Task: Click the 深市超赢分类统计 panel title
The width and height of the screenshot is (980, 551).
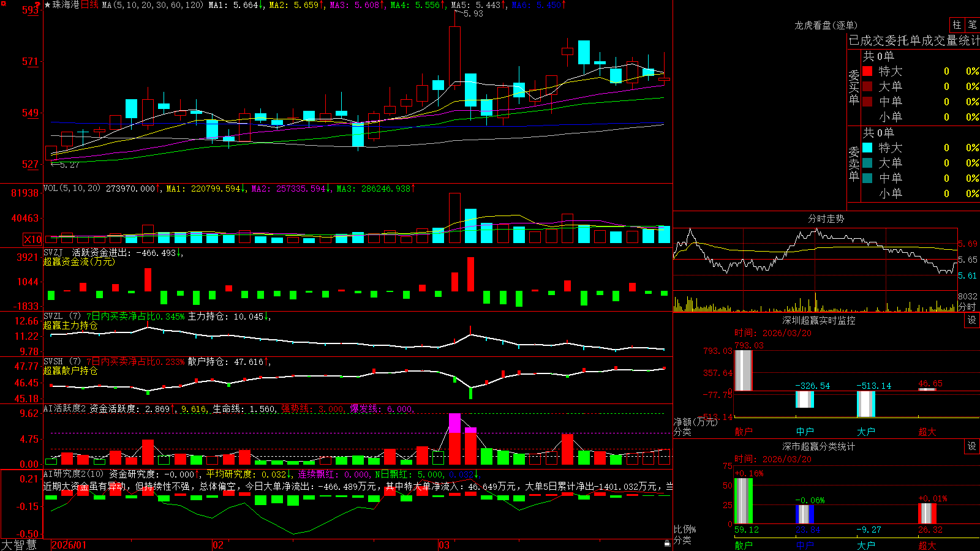Action: (x=818, y=446)
